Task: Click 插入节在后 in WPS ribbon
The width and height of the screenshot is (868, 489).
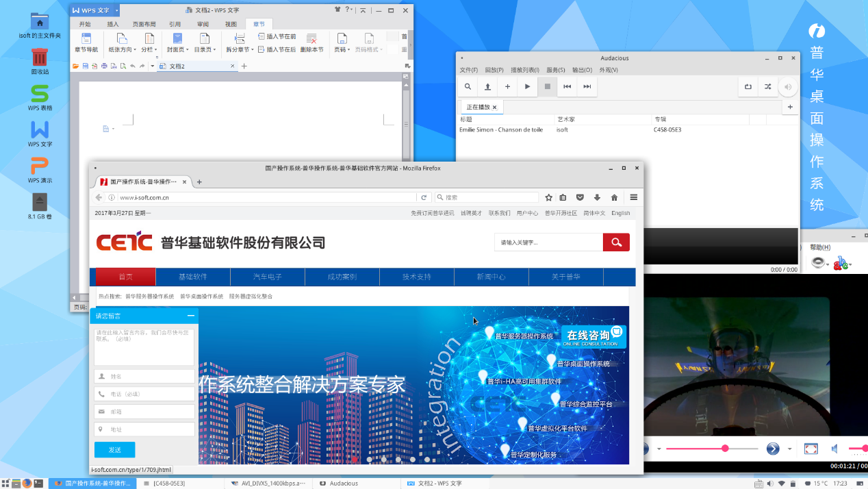Action: (277, 49)
